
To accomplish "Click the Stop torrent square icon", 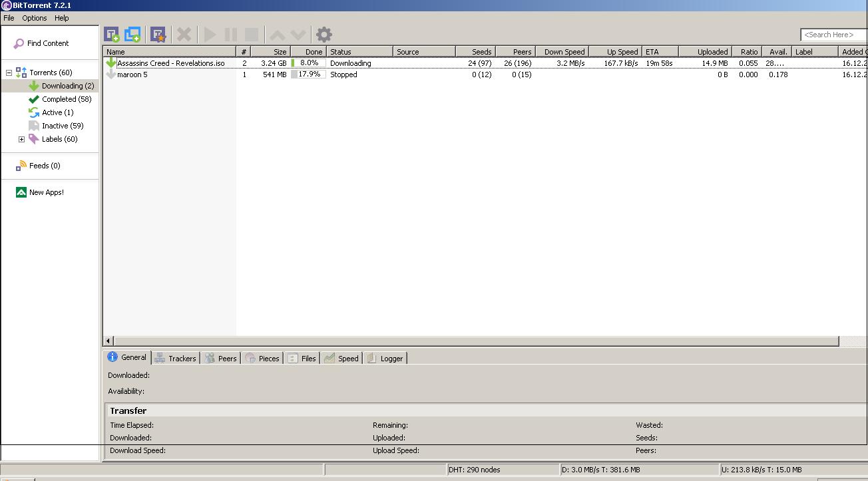I will click(x=252, y=35).
